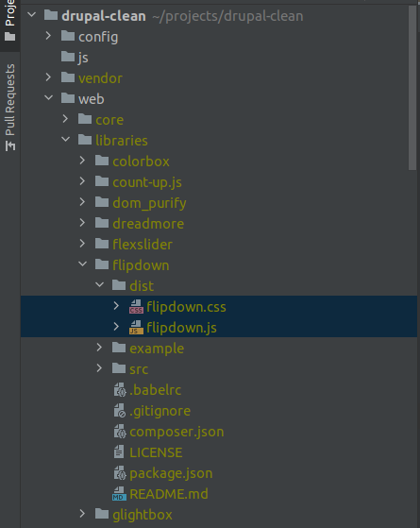Click the package.json file icon

coord(120,473)
